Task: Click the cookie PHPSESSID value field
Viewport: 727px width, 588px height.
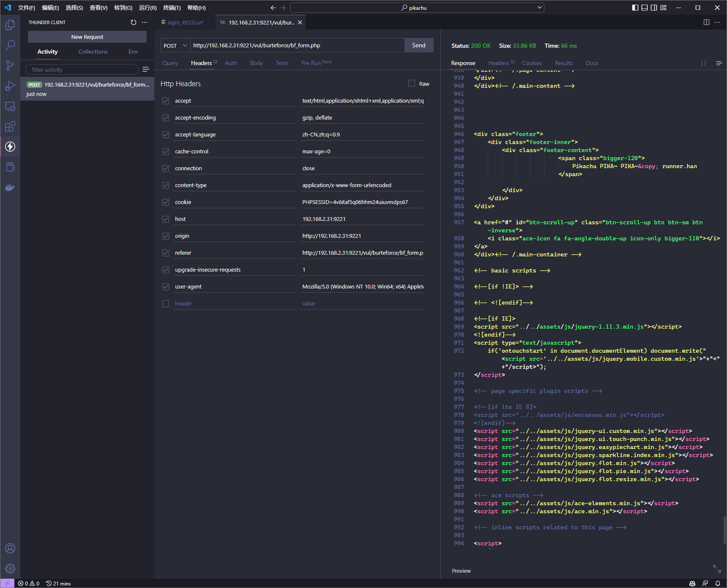Action: 362,202
